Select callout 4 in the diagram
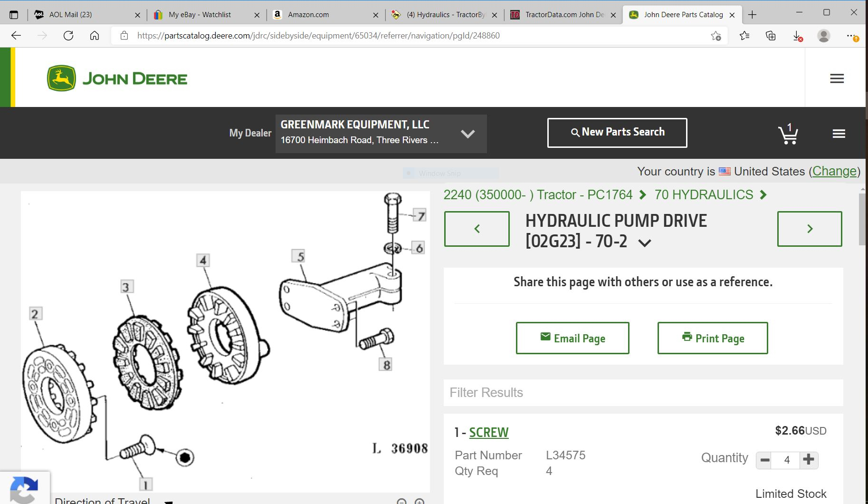Screen dimensions: 868x504 point(203,260)
